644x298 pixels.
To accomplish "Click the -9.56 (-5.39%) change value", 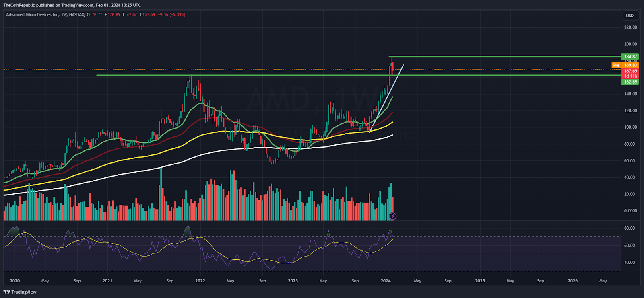I will click(x=171, y=15).
